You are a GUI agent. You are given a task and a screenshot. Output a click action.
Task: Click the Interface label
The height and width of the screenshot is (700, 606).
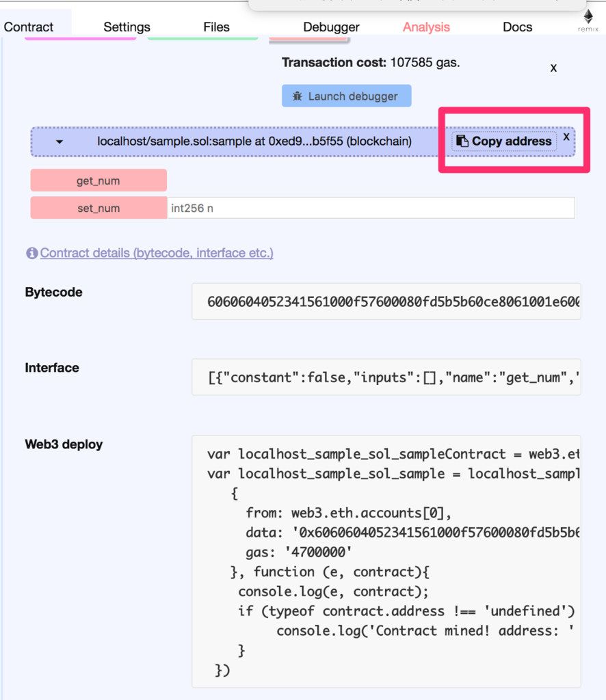(x=52, y=367)
